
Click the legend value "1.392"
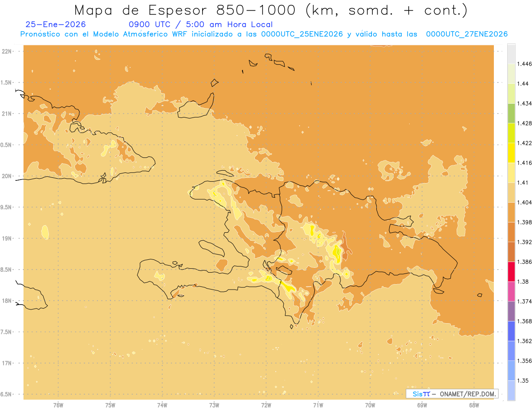[524, 242]
